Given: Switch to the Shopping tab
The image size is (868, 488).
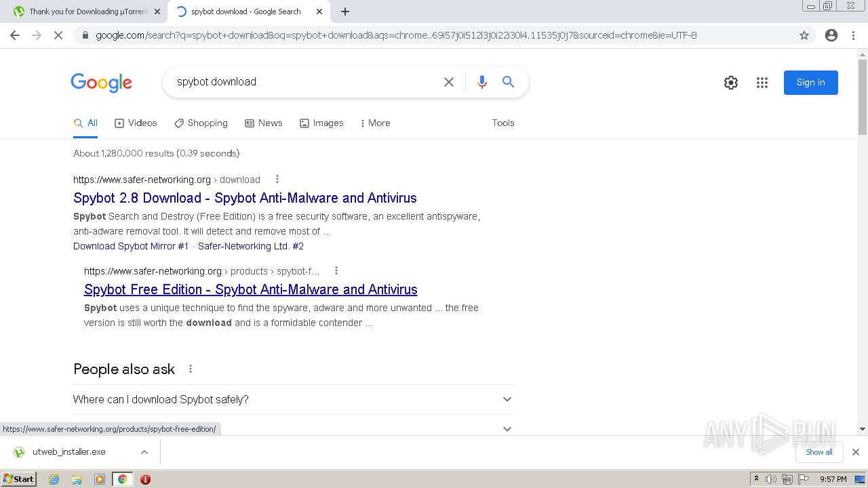Looking at the screenshot, I should click(201, 123).
